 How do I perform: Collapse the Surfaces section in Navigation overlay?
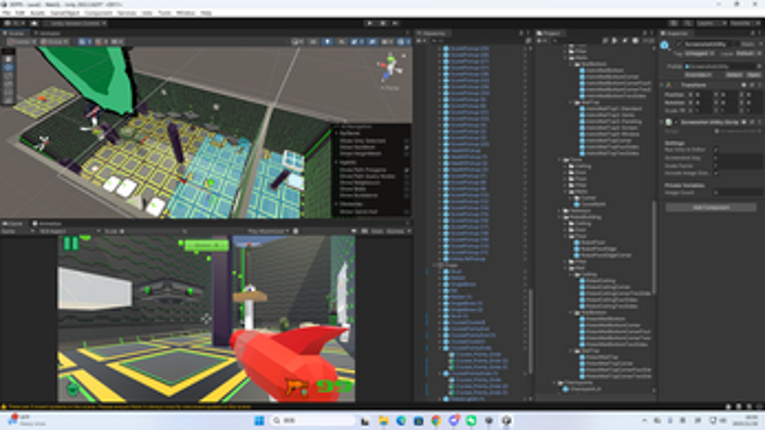336,133
